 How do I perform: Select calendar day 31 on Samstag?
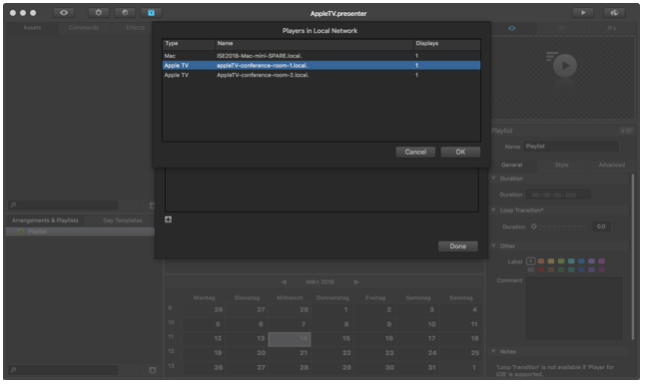click(x=418, y=367)
